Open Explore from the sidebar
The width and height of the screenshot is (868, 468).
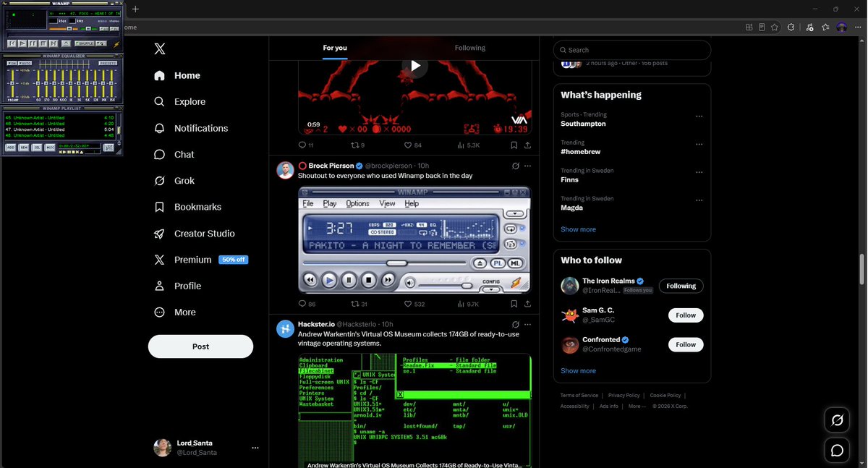coord(180,102)
